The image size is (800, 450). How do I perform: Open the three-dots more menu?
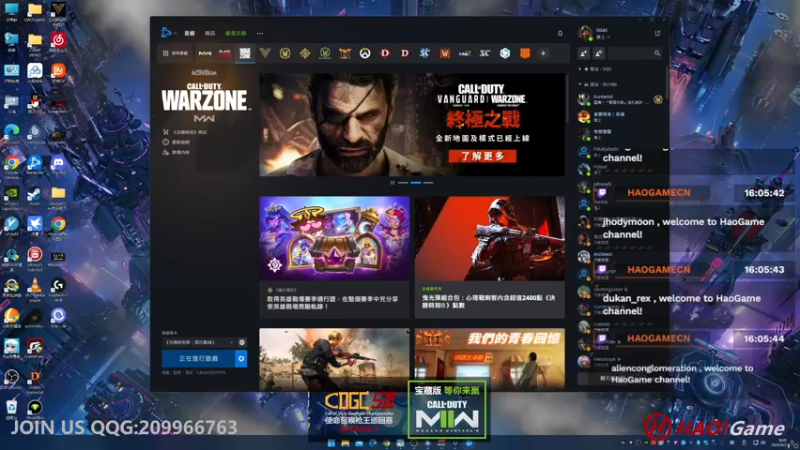click(x=260, y=33)
